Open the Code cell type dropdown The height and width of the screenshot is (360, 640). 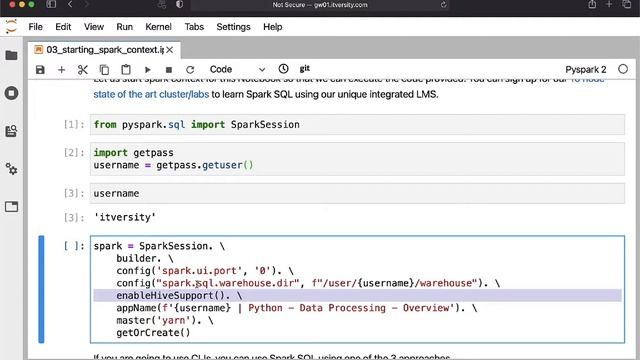(237, 69)
